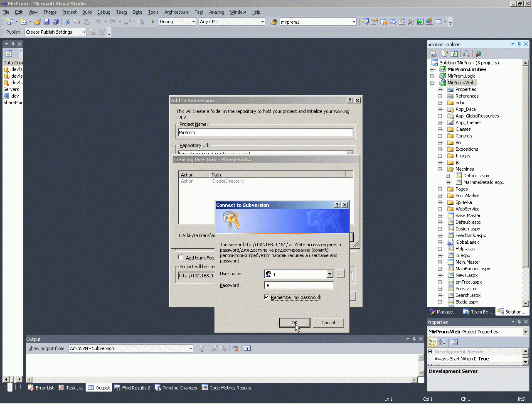Click the Project Name field in Add to Subversion
The width and height of the screenshot is (532, 404).
265,132
